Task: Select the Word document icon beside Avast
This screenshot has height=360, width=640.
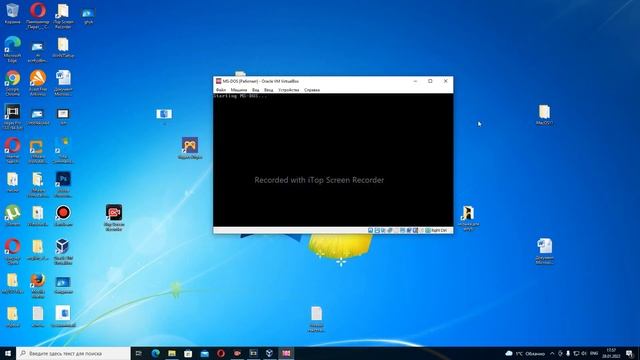Action: point(63,83)
